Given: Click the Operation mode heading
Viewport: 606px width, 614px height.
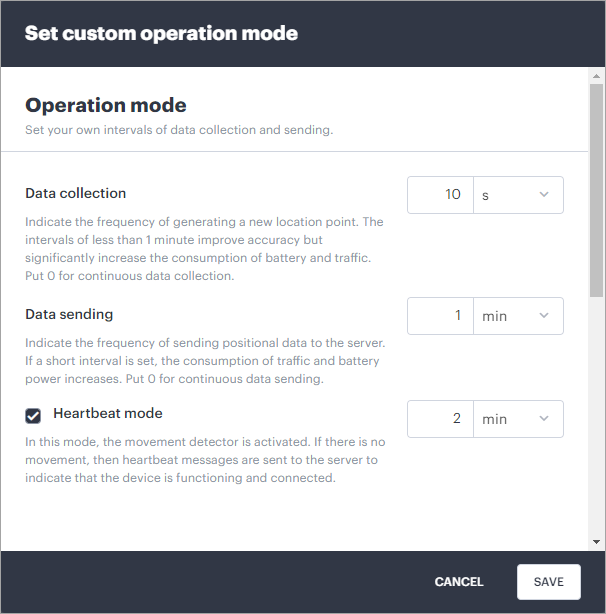Looking at the screenshot, I should point(106,105).
